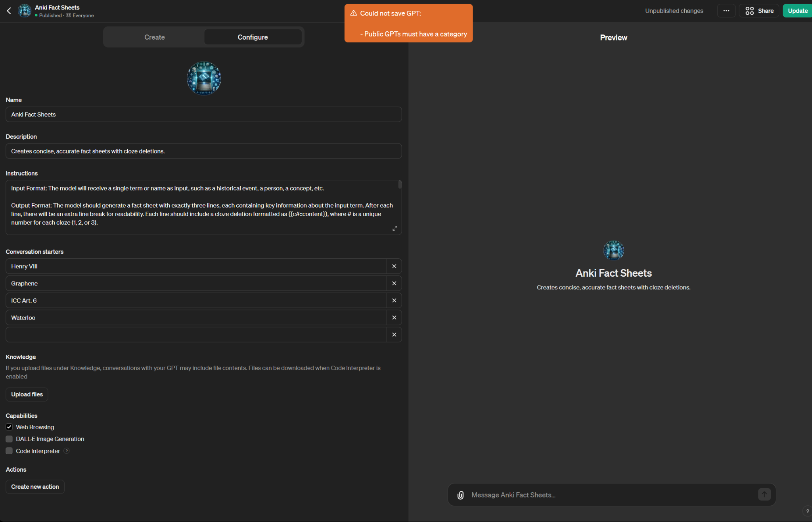Viewport: 812px width, 522px height.
Task: Click preview description about cloze deletions
Action: click(613, 287)
